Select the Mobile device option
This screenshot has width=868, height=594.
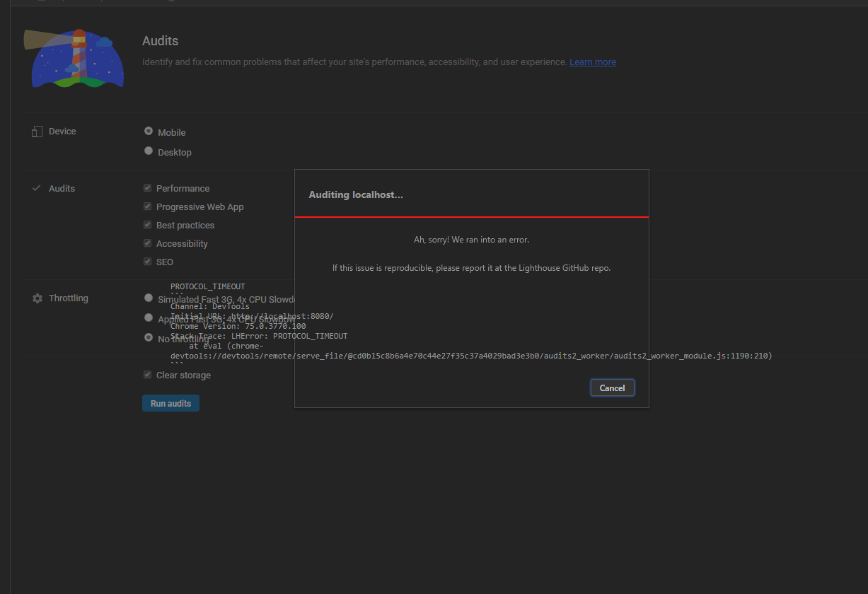pyautogui.click(x=149, y=130)
